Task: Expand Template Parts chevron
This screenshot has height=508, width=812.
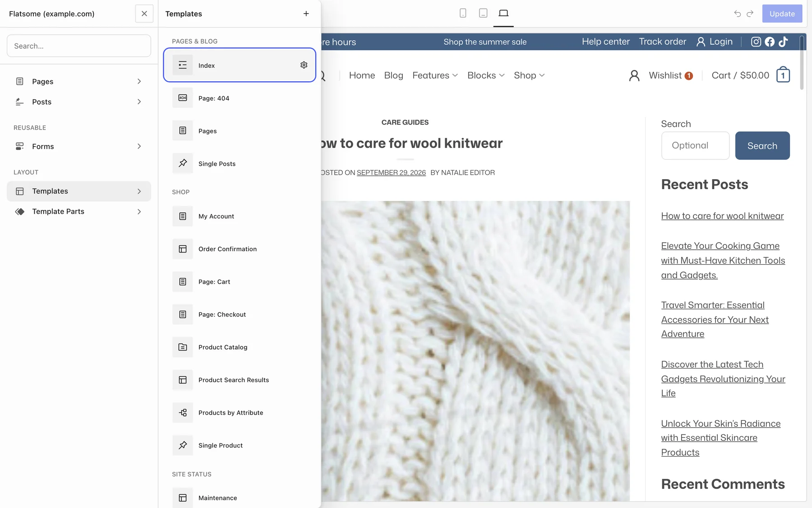Action: [x=139, y=211]
